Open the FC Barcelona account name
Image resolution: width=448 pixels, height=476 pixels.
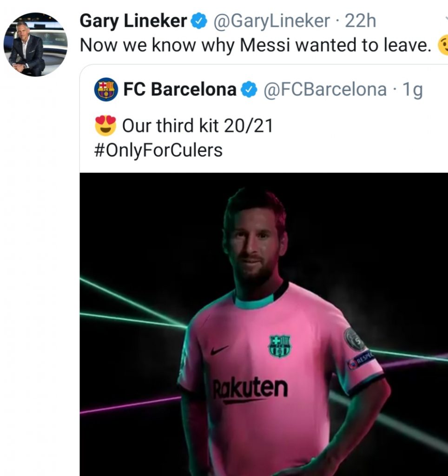coord(180,89)
